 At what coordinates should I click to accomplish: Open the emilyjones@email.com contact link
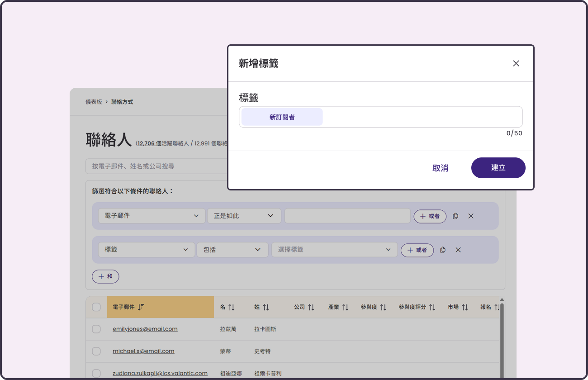[x=145, y=329]
